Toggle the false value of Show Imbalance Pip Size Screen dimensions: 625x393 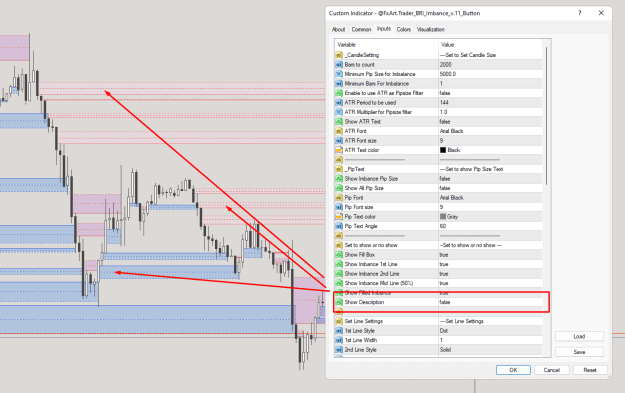(445, 179)
